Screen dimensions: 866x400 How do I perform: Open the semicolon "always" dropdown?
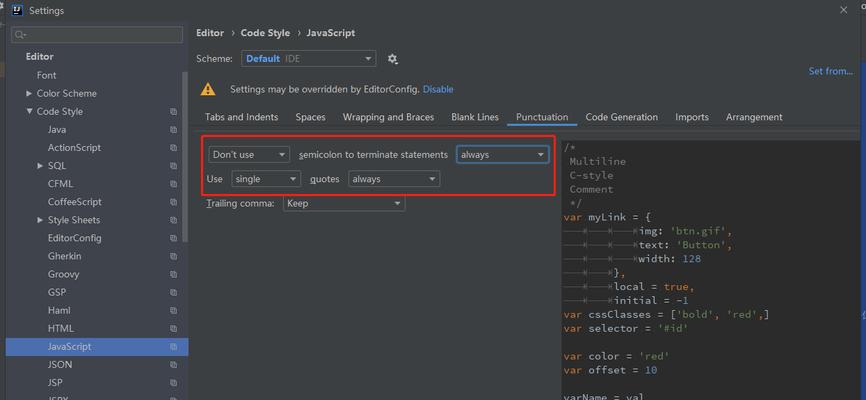click(x=503, y=155)
